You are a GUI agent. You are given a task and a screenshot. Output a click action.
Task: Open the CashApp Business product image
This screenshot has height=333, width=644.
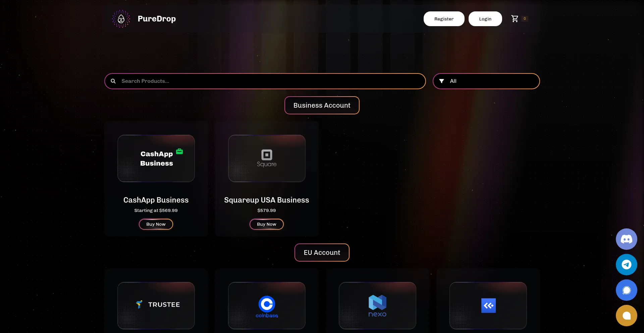tap(156, 158)
